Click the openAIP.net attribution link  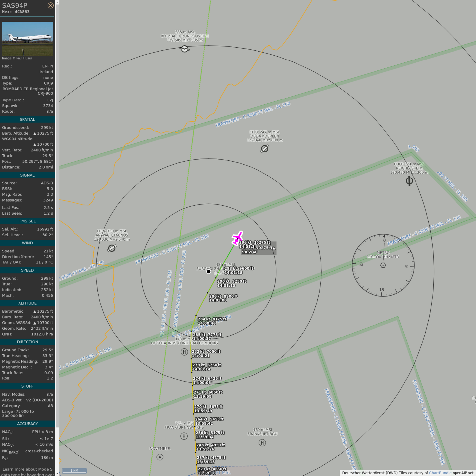pos(463,473)
